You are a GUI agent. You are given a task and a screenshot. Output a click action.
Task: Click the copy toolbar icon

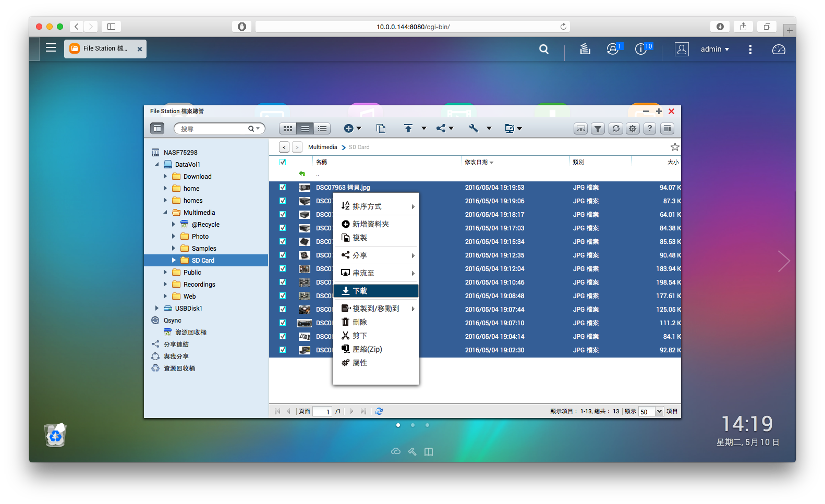coord(381,128)
